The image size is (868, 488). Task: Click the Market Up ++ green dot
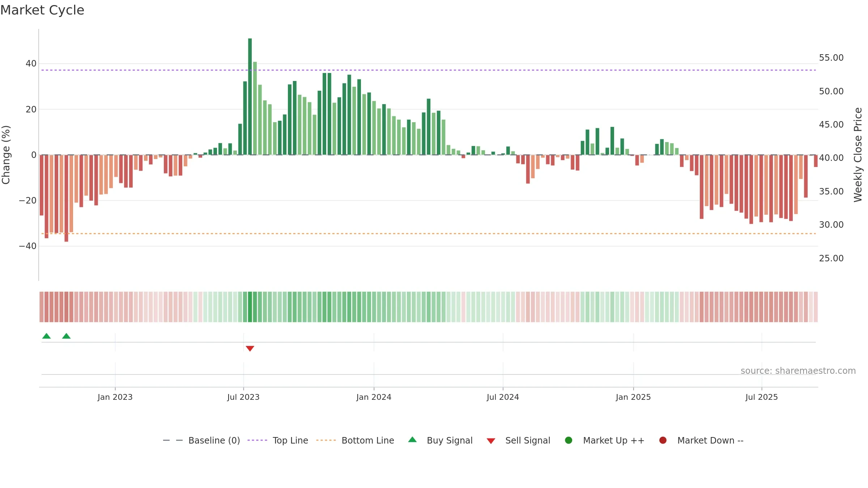(x=569, y=440)
